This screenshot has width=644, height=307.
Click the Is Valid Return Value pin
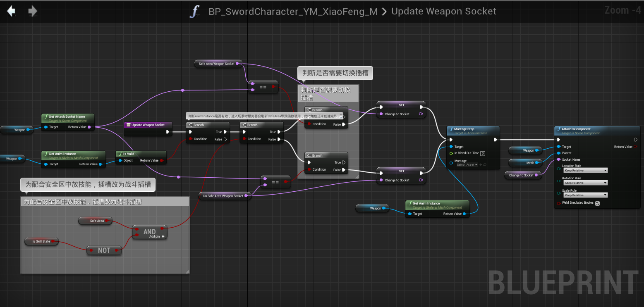(162, 160)
